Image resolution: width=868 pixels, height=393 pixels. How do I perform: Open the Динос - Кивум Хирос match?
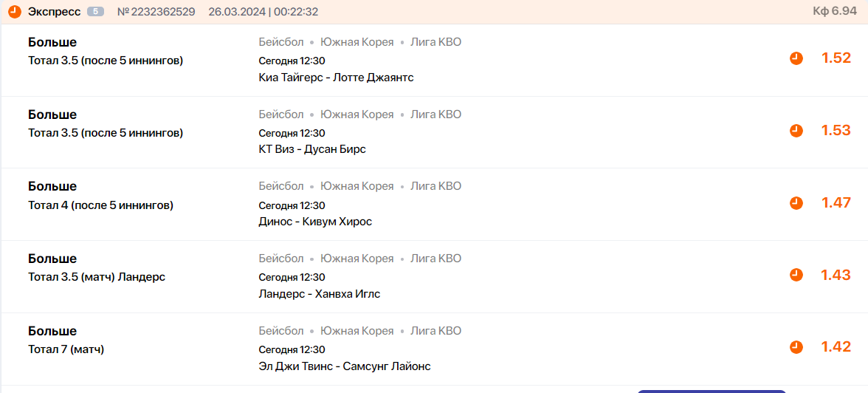(315, 222)
